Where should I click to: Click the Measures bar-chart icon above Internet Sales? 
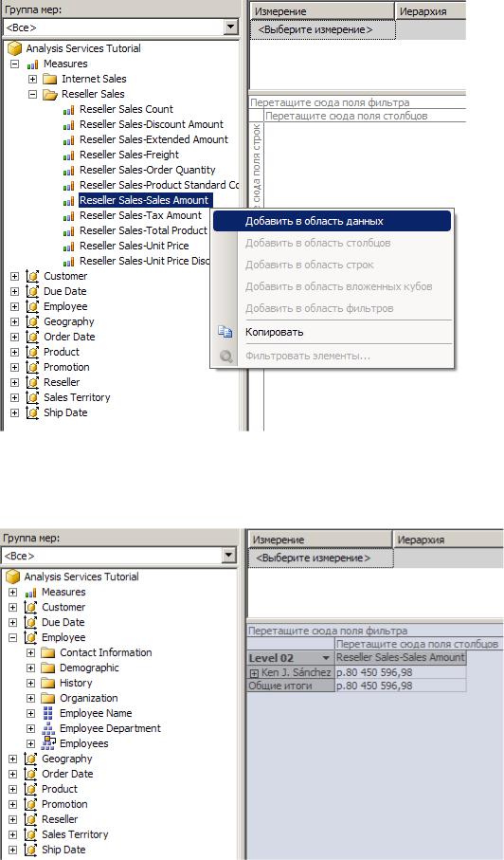[32, 64]
